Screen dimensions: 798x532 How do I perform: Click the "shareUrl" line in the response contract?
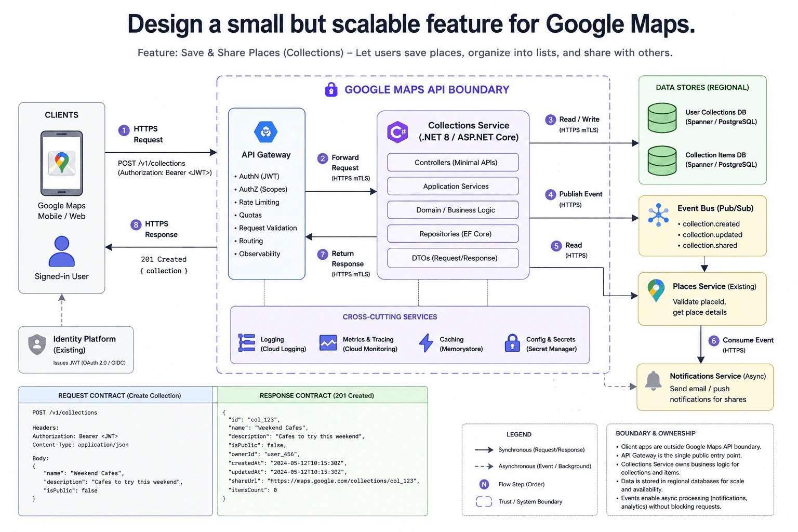click(324, 481)
